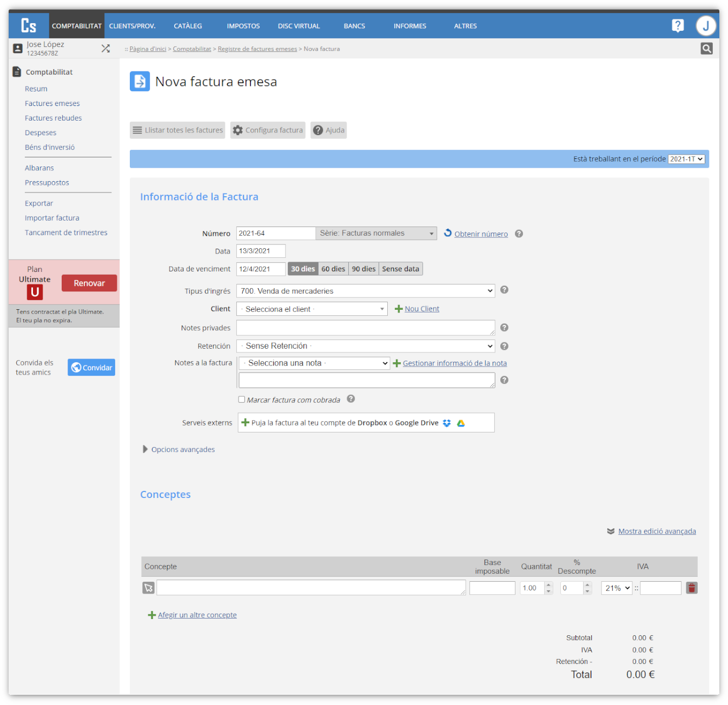Click the Ultimate plan U badge

(35, 292)
